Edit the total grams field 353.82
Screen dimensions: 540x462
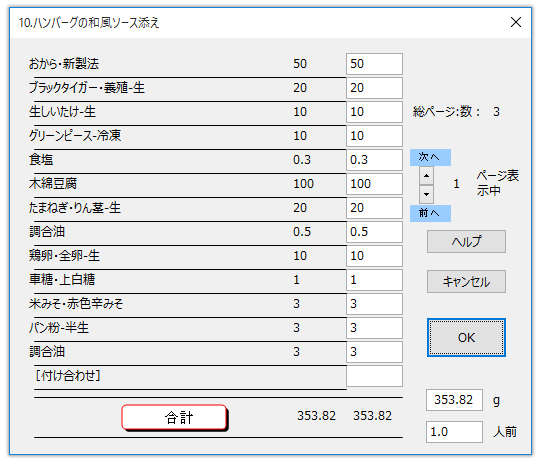(454, 400)
